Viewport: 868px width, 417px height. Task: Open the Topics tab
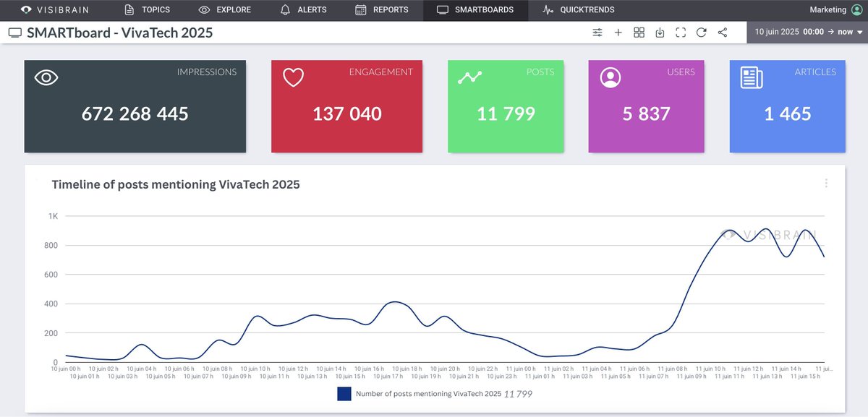[x=148, y=10]
